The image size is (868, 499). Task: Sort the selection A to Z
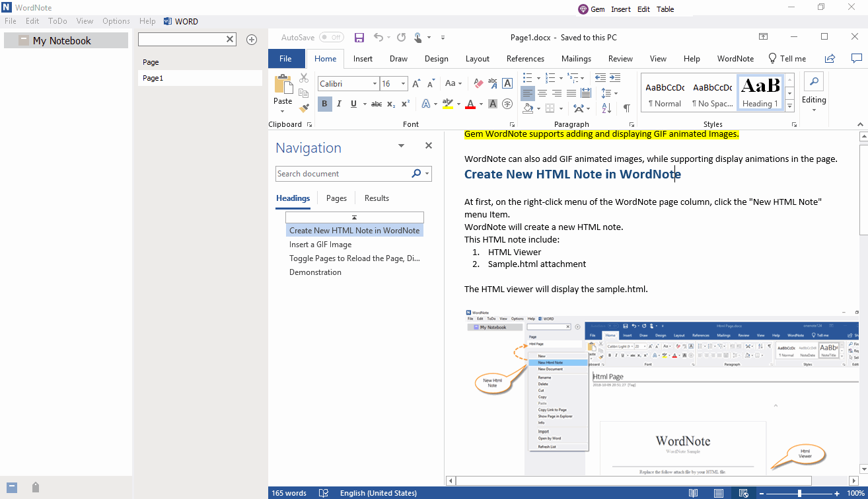(x=607, y=108)
